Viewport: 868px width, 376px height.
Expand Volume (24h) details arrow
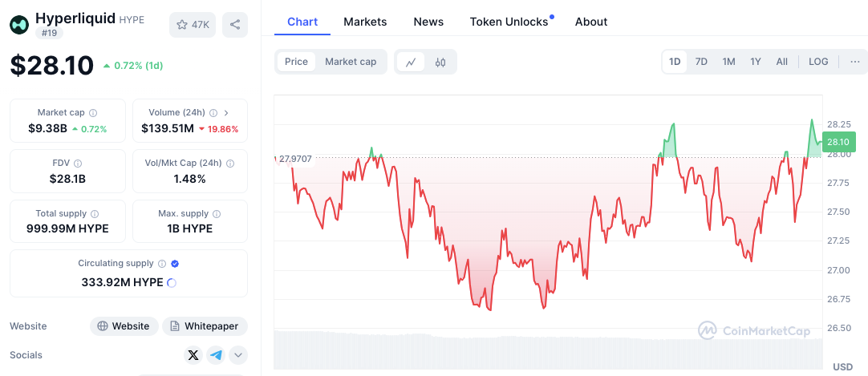point(226,113)
